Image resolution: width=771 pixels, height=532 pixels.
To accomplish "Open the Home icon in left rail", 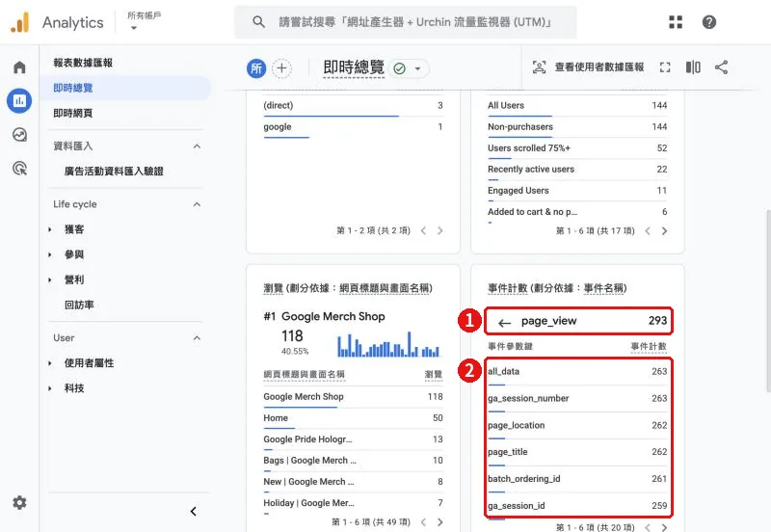I will click(x=19, y=66).
